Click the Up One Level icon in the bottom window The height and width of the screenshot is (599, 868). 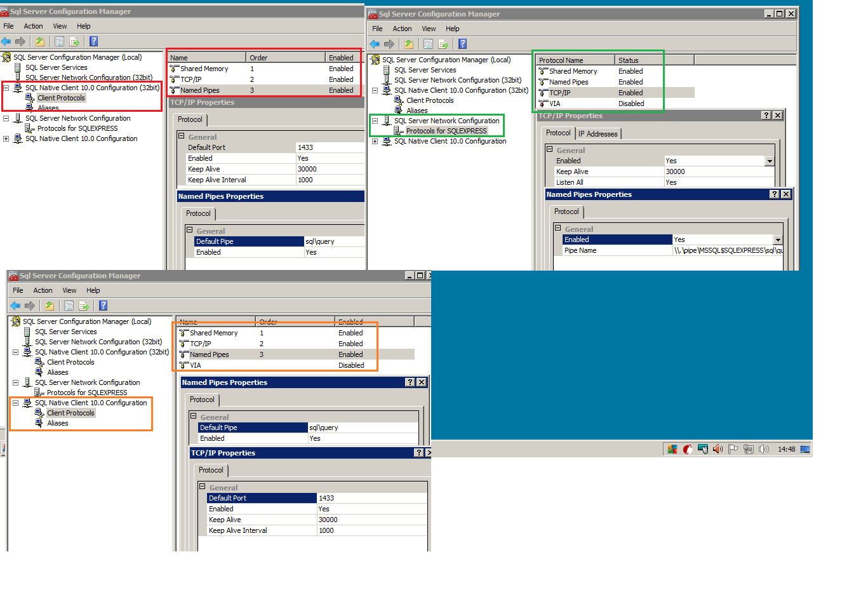(50, 306)
